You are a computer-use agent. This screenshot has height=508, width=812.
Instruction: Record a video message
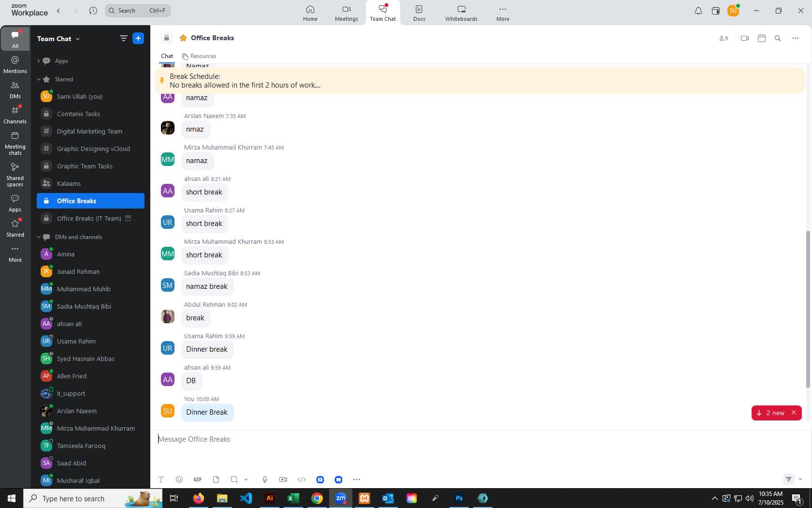[283, 479]
